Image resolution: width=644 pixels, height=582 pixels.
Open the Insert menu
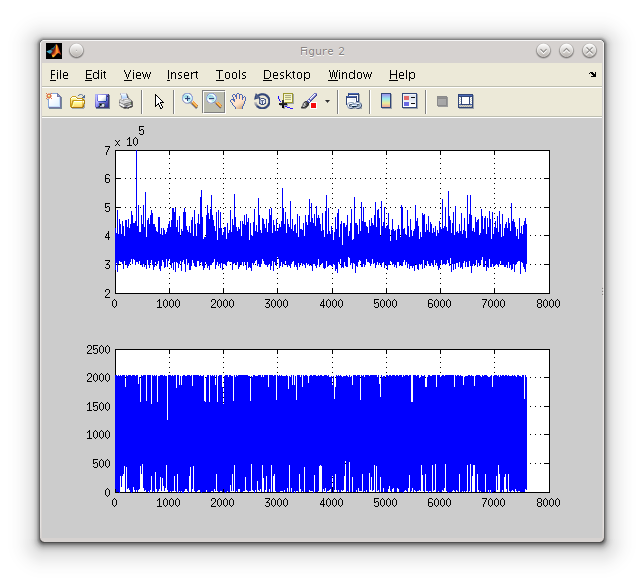[182, 75]
